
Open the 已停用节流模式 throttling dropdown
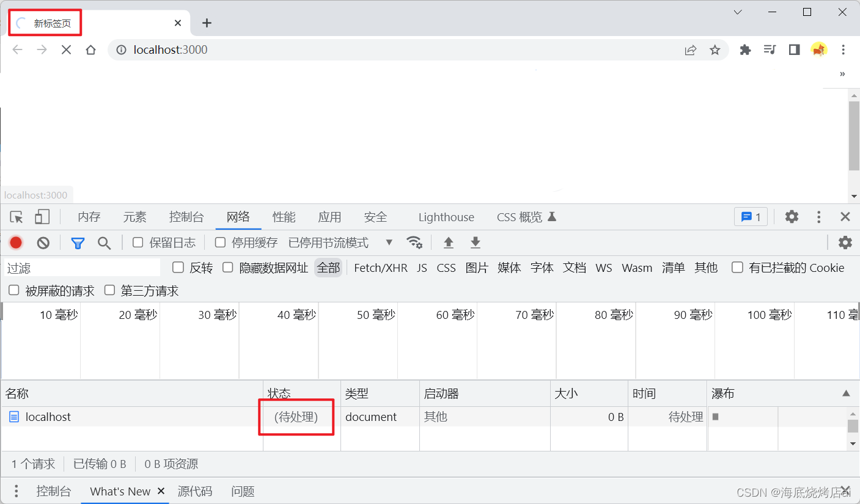(340, 243)
